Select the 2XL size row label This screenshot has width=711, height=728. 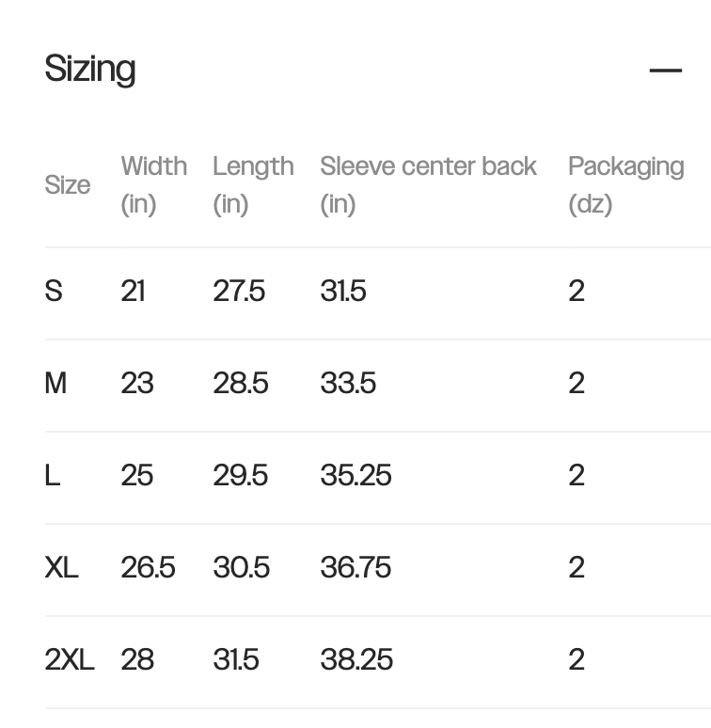pos(70,660)
